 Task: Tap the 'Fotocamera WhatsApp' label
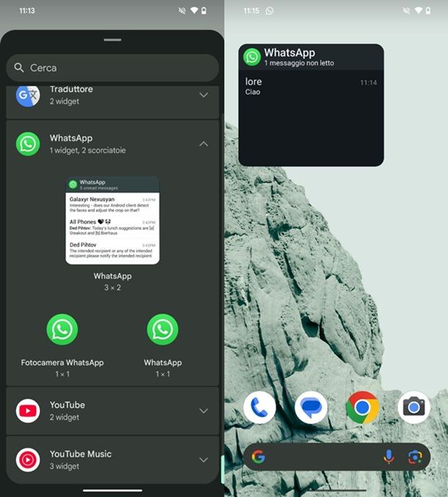(x=62, y=362)
